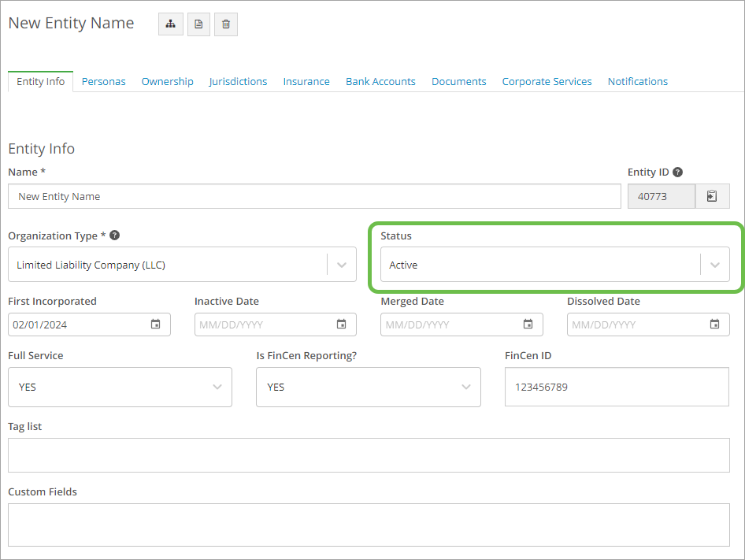745x560 pixels.
Task: Click the Inactive Date input field
Action: click(x=276, y=325)
